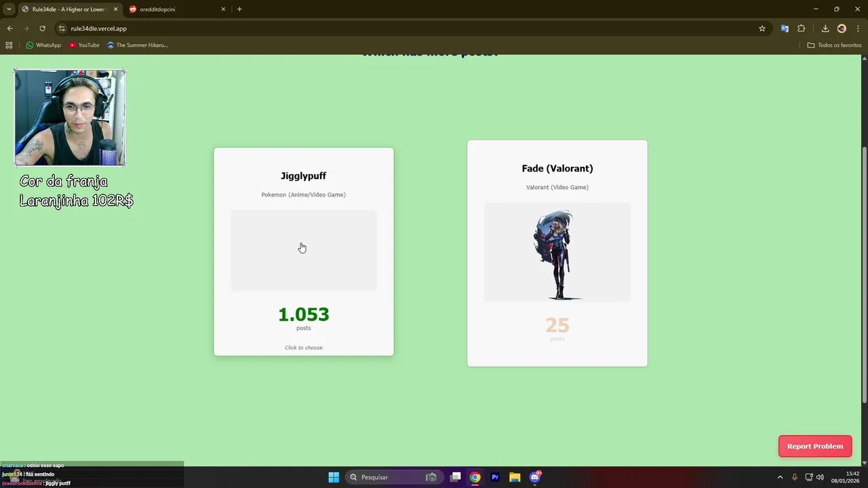This screenshot has width=868, height=488.
Task: Open the Chrome profile avatar
Action: click(x=842, y=28)
